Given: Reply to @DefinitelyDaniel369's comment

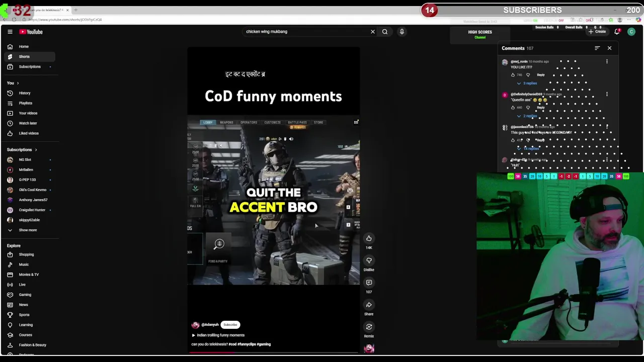Looking at the screenshot, I should 541,108.
